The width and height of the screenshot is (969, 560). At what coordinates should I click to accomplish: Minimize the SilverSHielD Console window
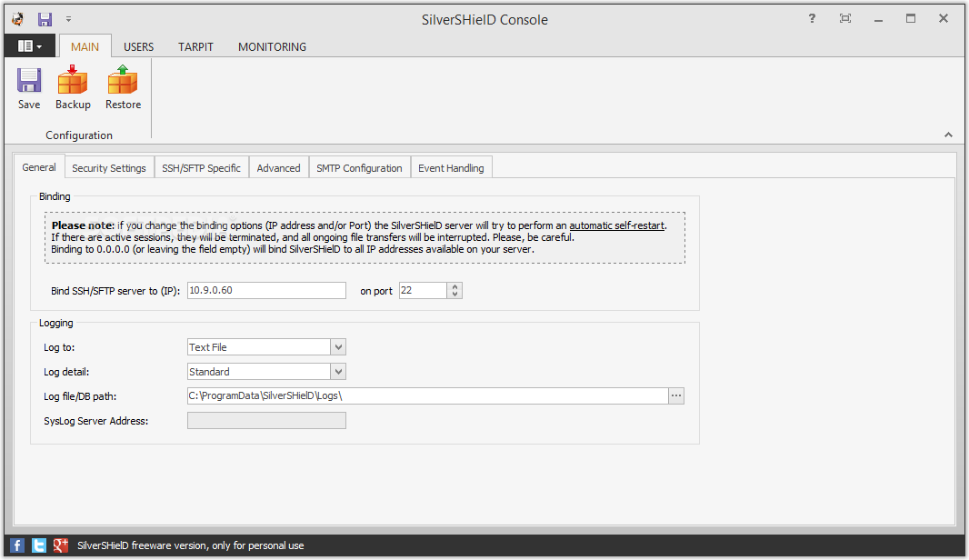point(878,19)
